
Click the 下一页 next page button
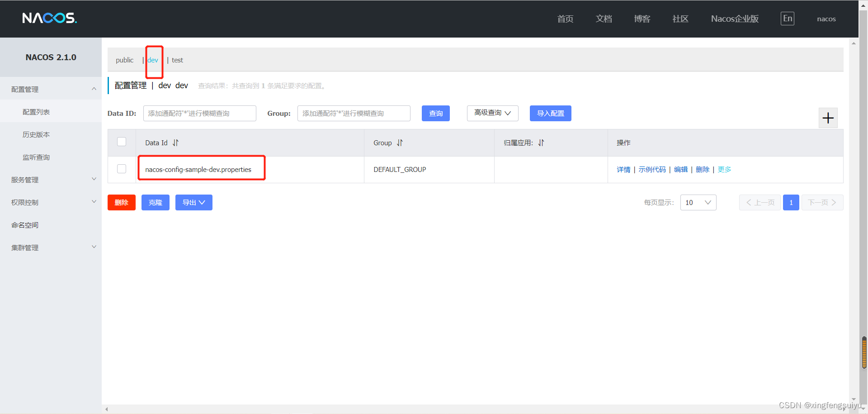click(822, 202)
